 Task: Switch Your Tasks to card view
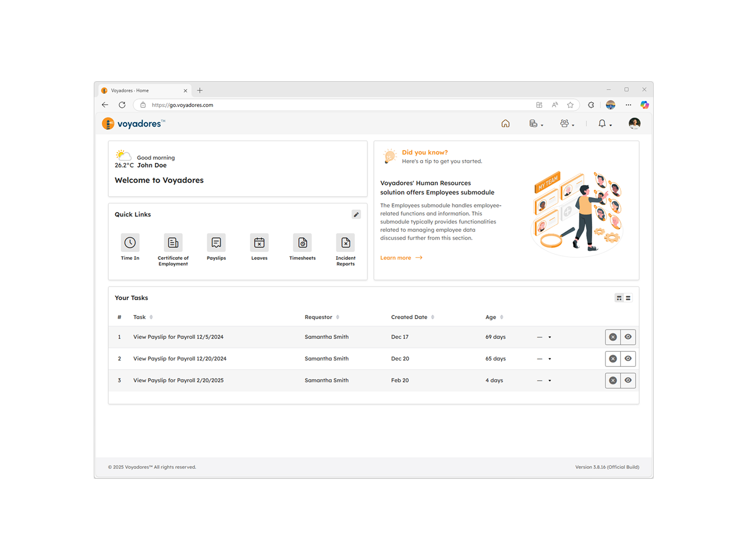click(x=619, y=298)
